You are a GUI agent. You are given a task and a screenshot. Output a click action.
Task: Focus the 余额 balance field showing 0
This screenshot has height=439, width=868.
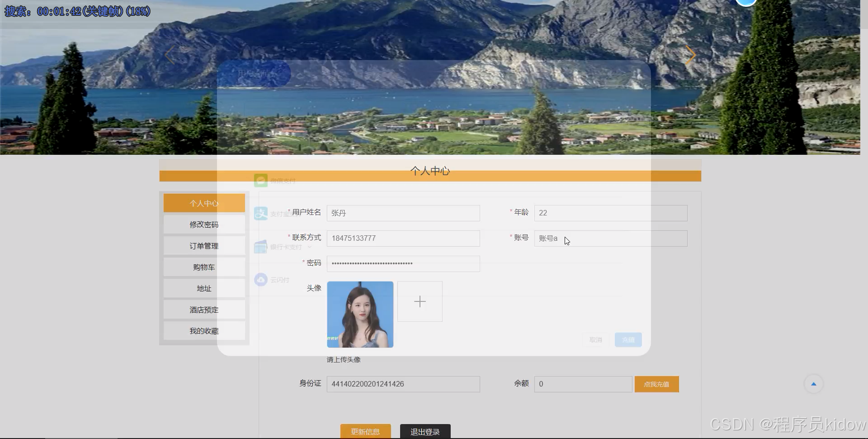pyautogui.click(x=583, y=384)
